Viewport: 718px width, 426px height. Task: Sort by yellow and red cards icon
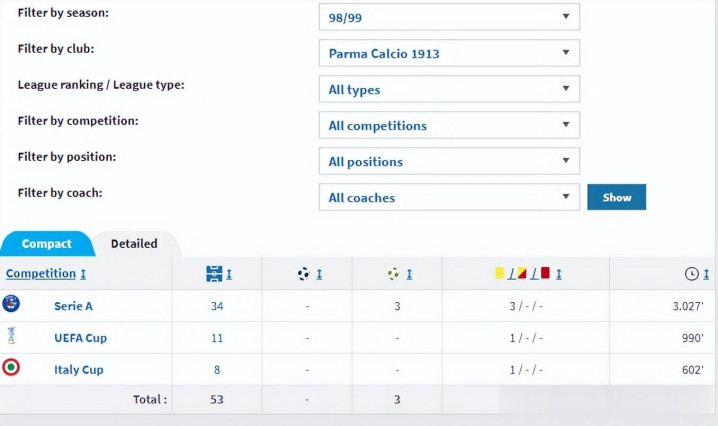pyautogui.click(x=522, y=274)
